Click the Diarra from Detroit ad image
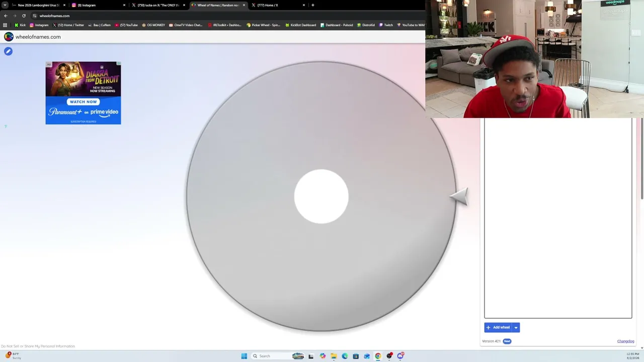Screen dimensions: 644x362 [x=83, y=78]
